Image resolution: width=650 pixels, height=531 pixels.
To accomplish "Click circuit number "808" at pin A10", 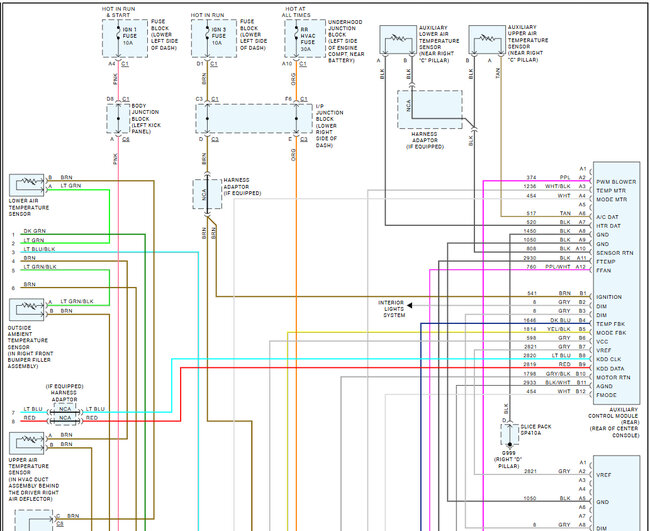I will click(x=531, y=249).
